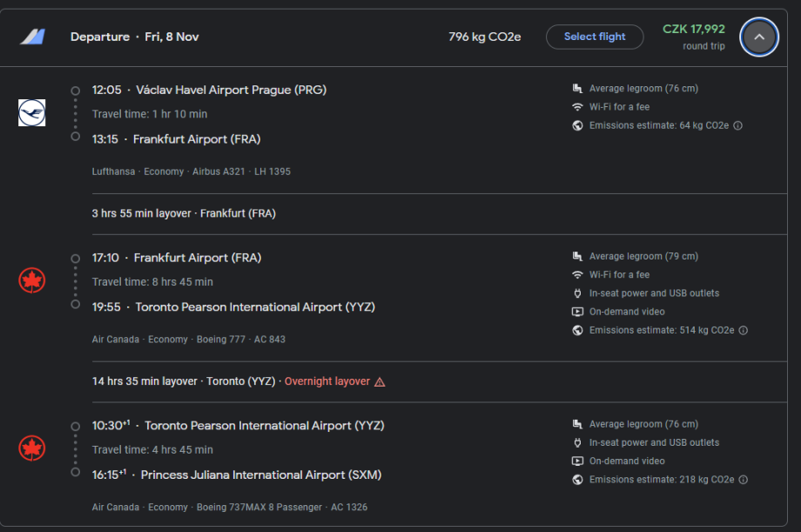The width and height of the screenshot is (801, 532).
Task: Click 3 hrs 55 min layover Frankfurt row
Action: point(184,213)
